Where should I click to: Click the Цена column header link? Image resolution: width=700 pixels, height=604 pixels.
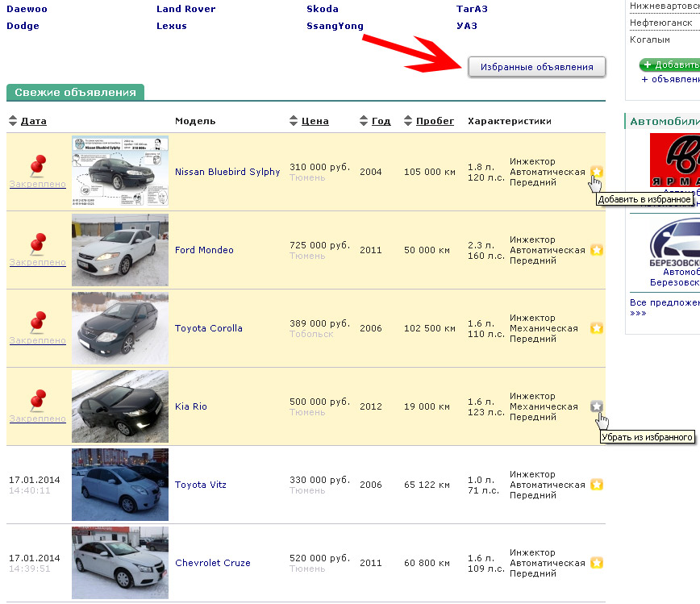click(315, 121)
